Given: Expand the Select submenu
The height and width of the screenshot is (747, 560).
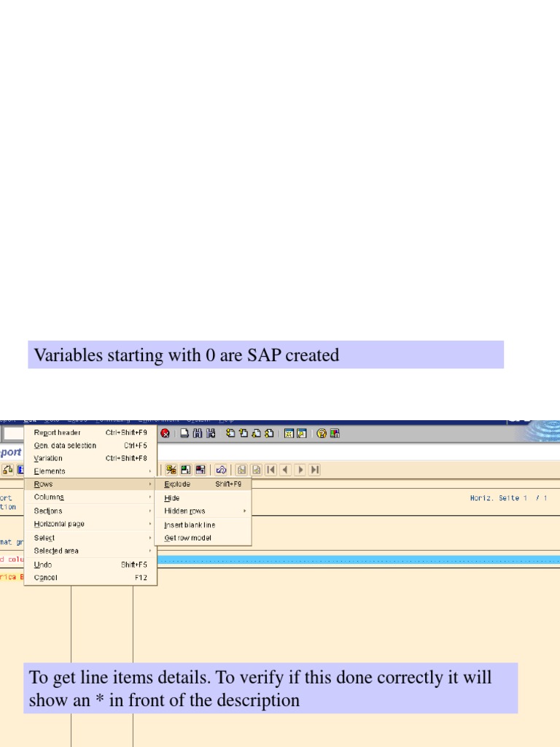Looking at the screenshot, I should click(90, 538).
